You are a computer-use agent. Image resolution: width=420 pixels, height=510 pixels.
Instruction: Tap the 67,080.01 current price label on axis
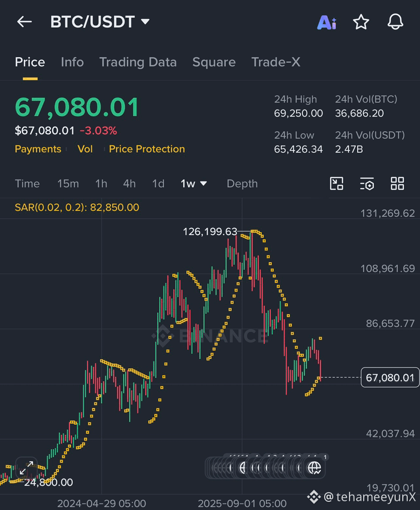tap(390, 378)
